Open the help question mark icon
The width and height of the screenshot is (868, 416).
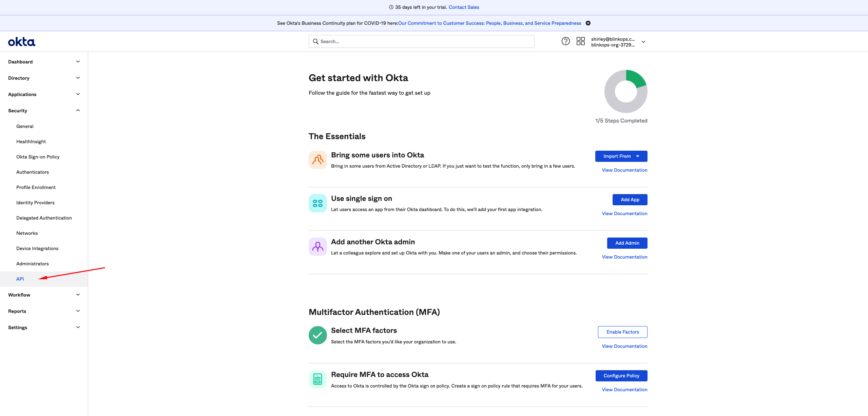tap(565, 41)
